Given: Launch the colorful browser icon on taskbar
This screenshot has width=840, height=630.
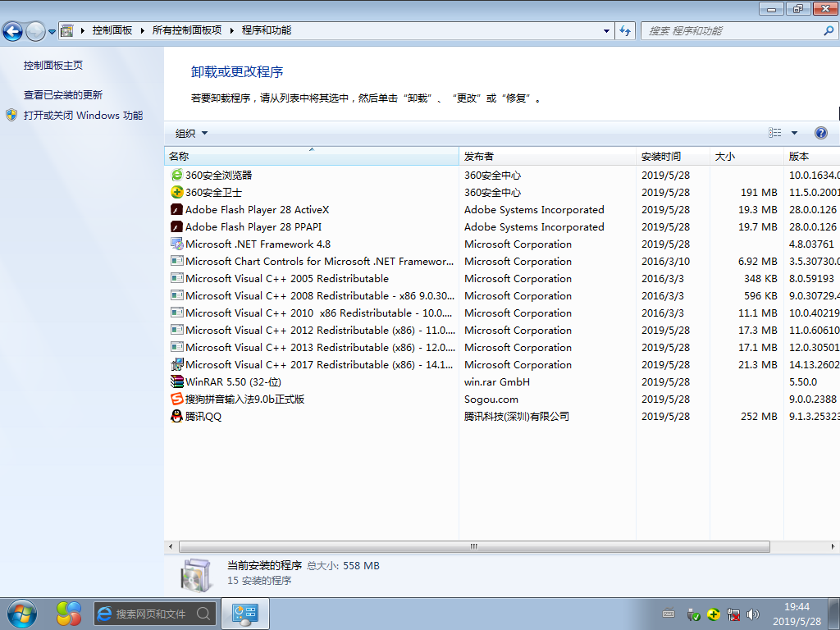Looking at the screenshot, I should click(69, 614).
